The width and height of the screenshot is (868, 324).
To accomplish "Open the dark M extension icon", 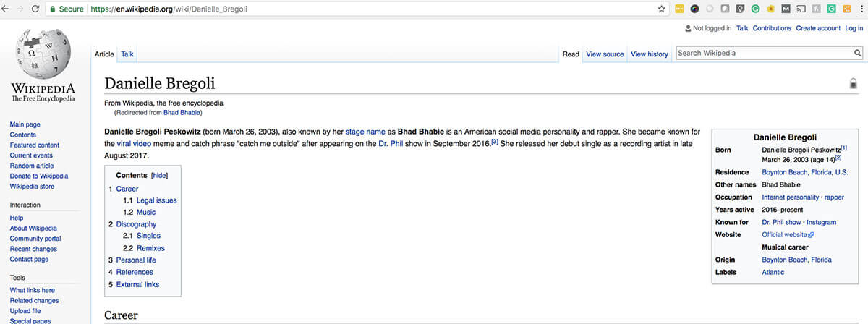I will pyautogui.click(x=786, y=9).
